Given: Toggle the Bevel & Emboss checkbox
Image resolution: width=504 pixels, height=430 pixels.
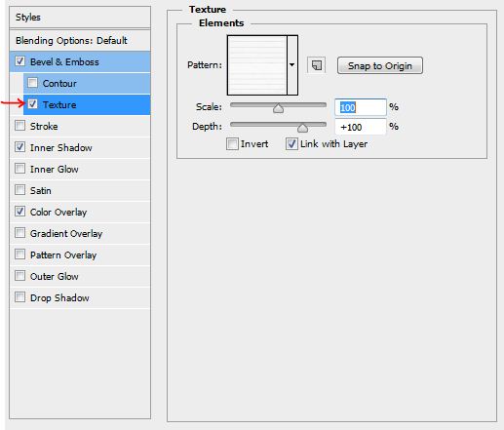Looking at the screenshot, I should coord(19,61).
